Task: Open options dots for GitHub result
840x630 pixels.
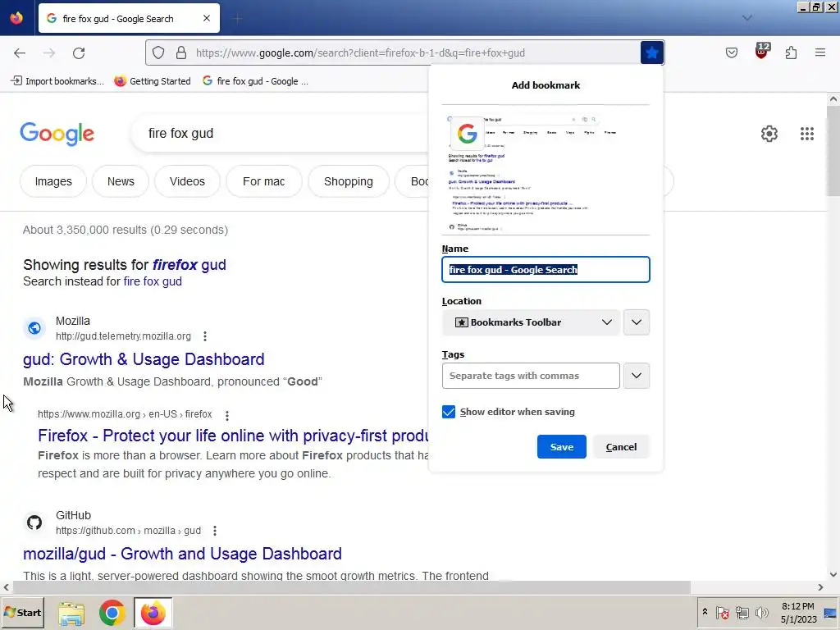Action: tap(215, 531)
